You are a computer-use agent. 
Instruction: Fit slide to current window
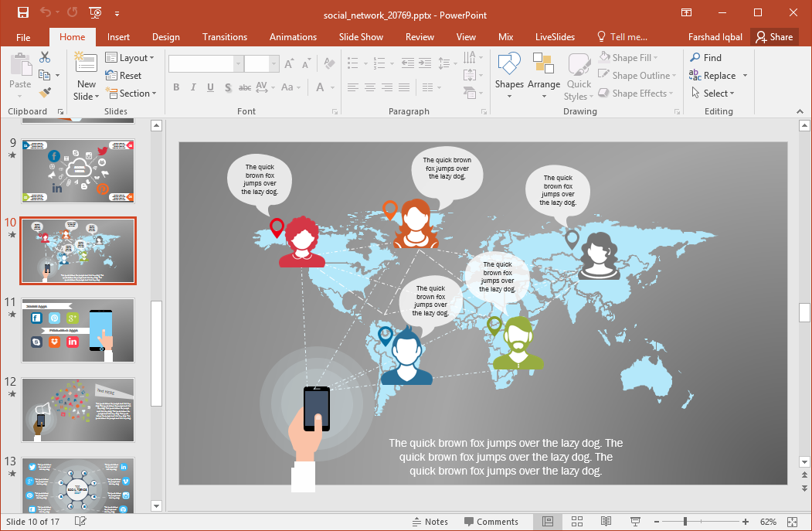click(792, 522)
